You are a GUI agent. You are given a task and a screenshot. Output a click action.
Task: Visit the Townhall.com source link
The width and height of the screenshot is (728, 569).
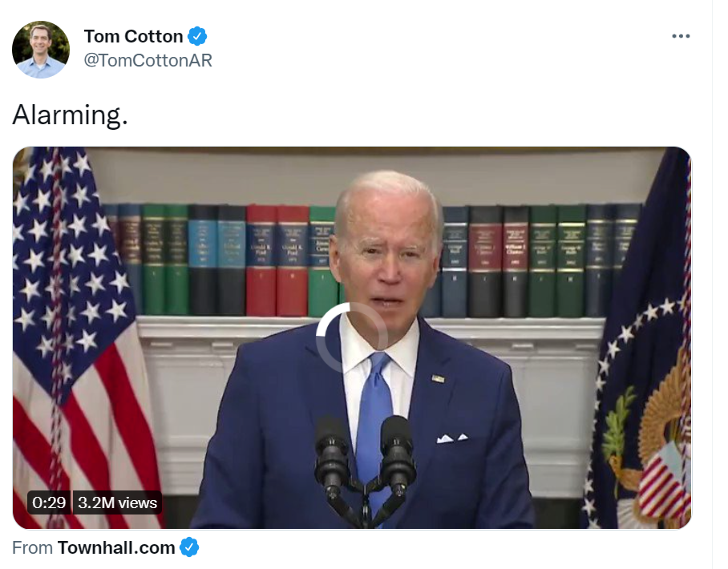[116, 547]
